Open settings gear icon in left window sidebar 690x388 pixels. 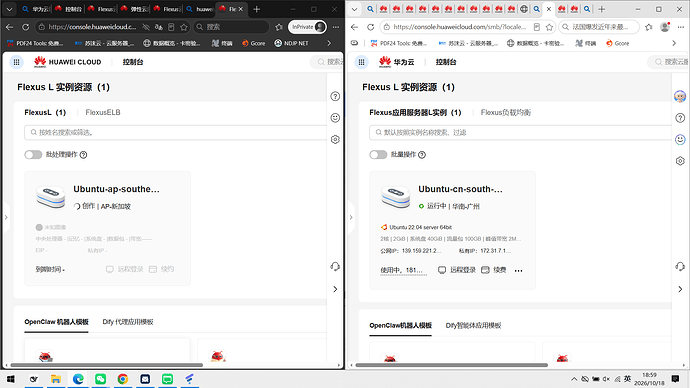[335, 139]
